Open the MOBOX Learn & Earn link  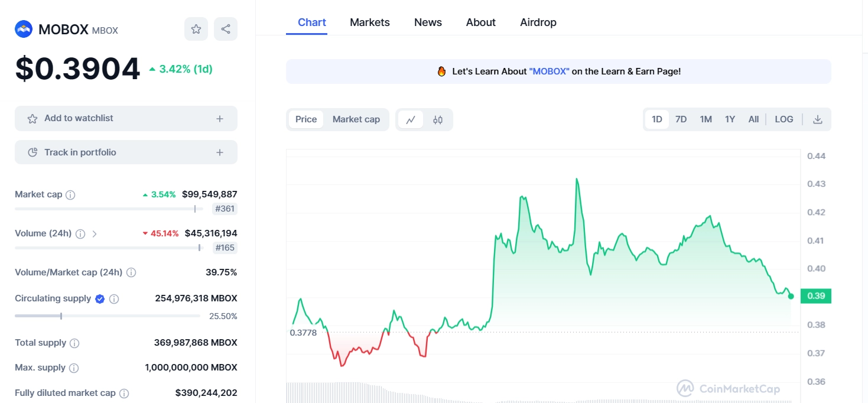coord(548,71)
